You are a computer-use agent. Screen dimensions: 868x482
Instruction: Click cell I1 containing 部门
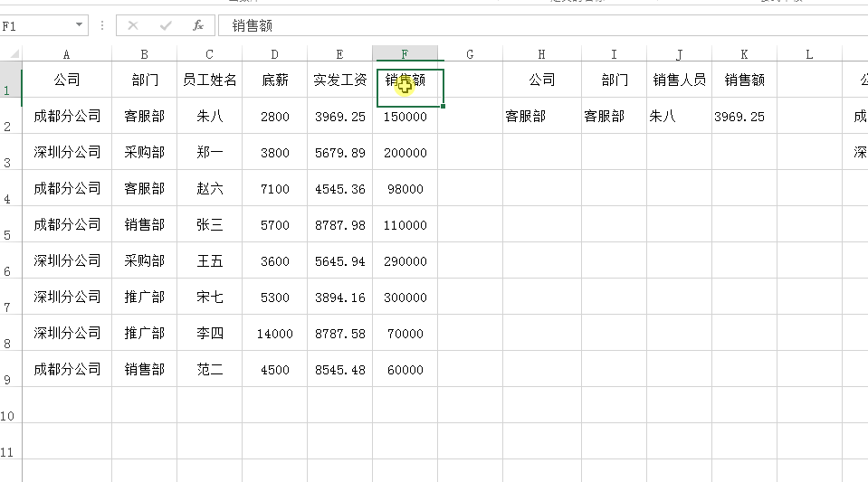point(614,80)
